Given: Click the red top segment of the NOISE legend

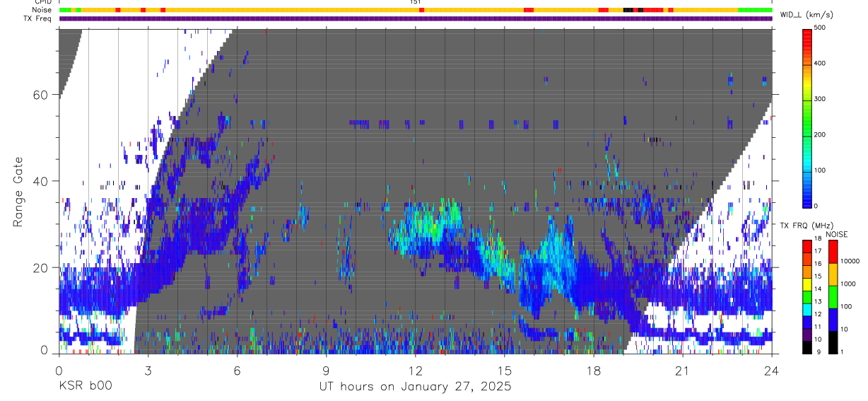Looking at the screenshot, I should (x=833, y=252).
